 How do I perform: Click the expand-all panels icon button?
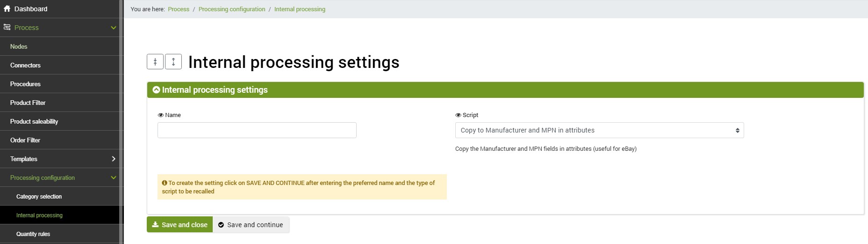click(173, 61)
